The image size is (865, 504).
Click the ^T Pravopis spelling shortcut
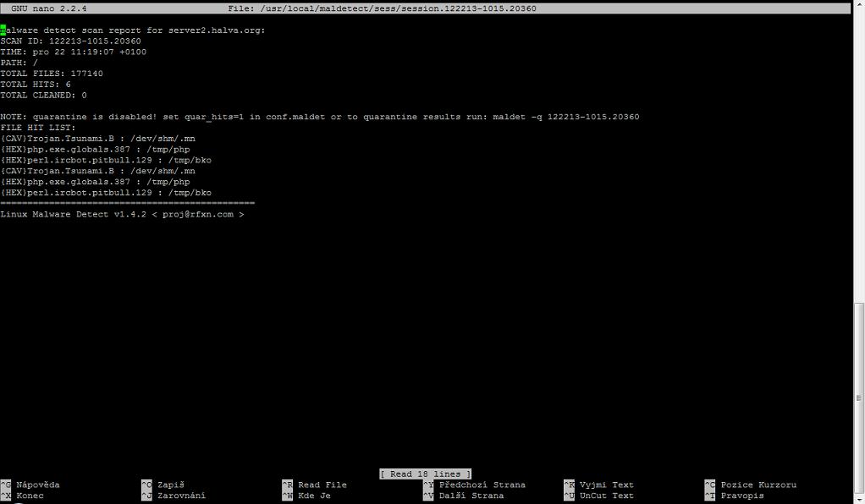coord(735,496)
